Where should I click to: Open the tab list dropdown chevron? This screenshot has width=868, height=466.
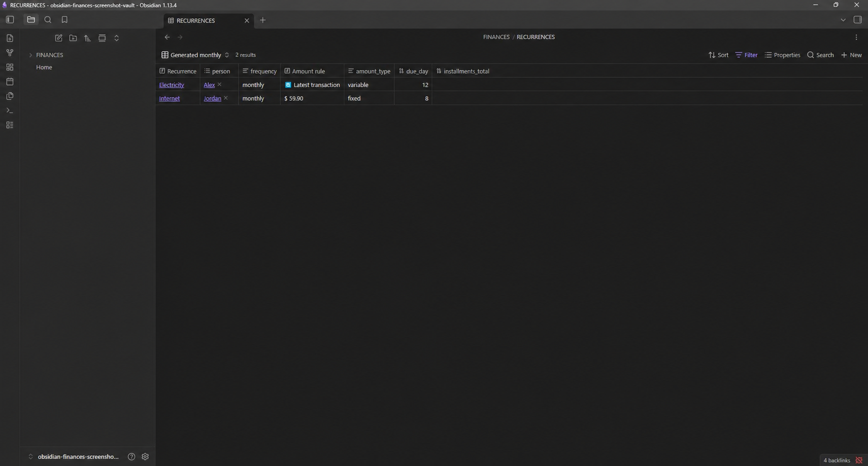(x=843, y=20)
